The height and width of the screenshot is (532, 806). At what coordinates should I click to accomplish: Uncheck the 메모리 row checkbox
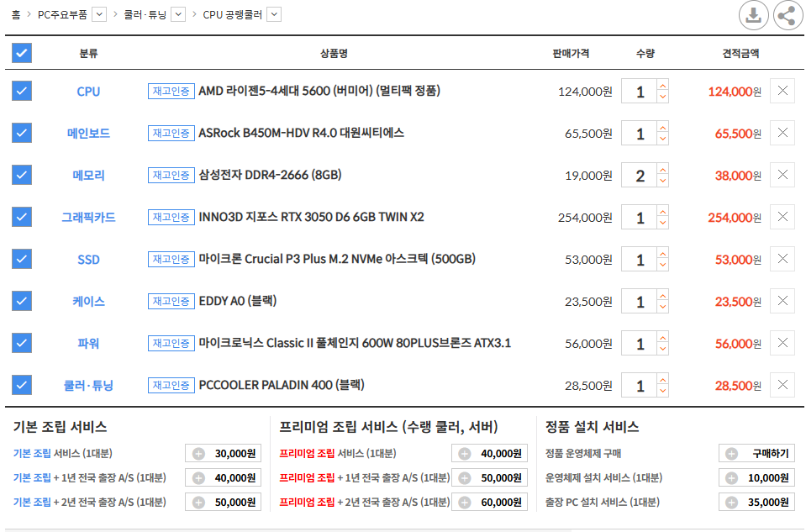[x=22, y=176]
